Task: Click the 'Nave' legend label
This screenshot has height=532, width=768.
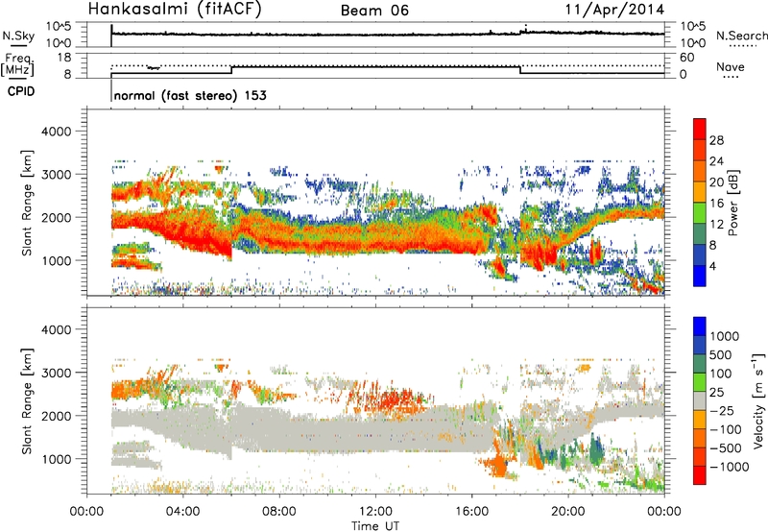Action: point(731,67)
